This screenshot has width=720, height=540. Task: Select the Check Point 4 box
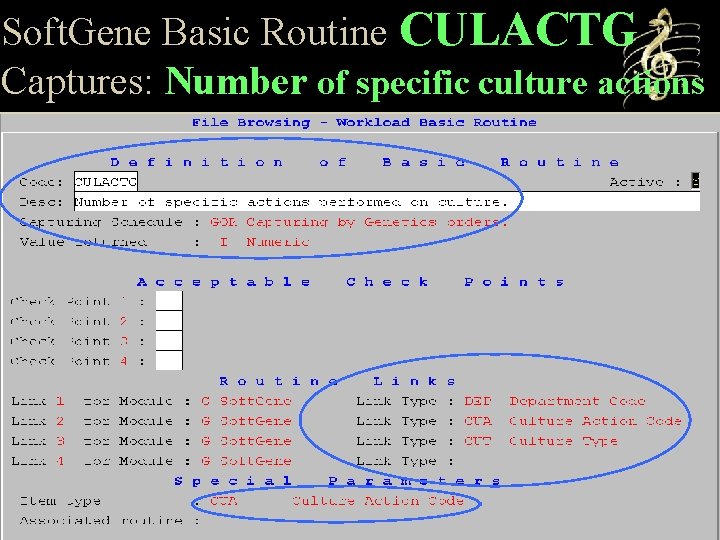169,360
